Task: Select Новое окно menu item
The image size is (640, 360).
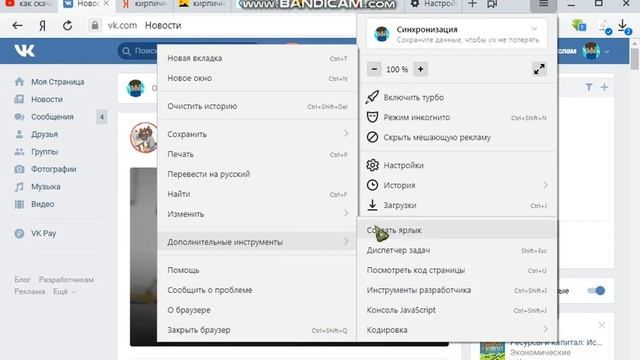Action: pos(257,78)
